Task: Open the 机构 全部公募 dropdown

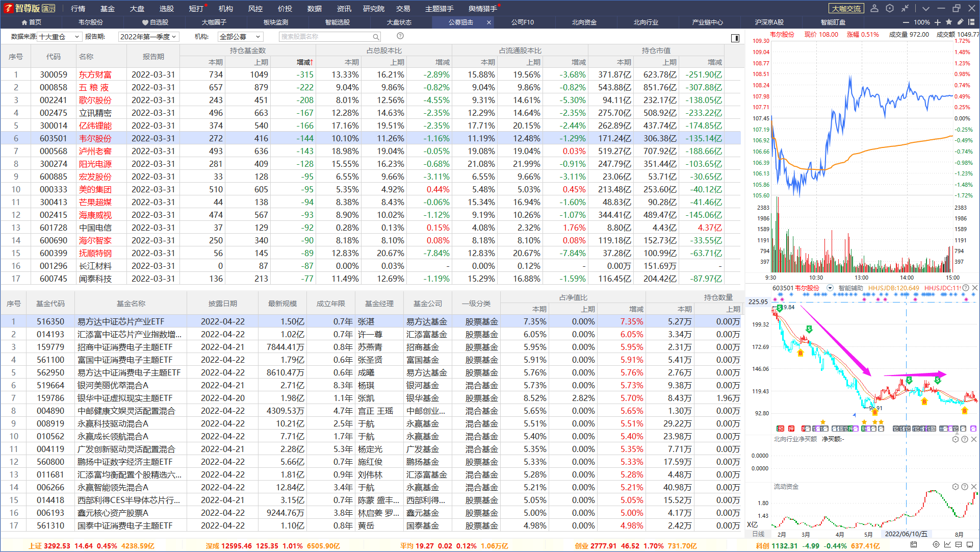Action: [241, 37]
